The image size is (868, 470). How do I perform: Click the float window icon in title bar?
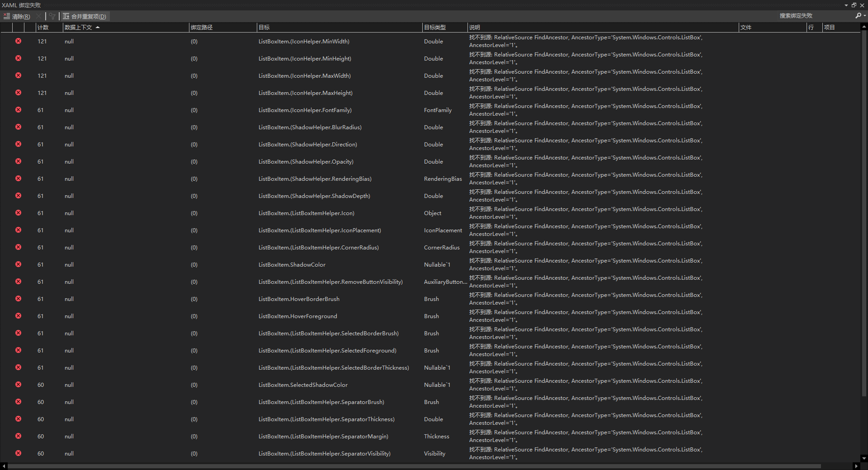click(x=854, y=5)
